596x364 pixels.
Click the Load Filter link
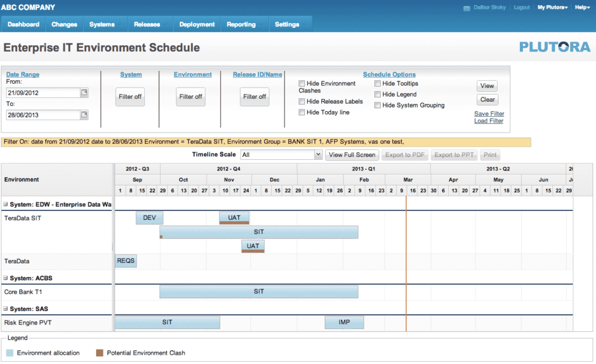(x=488, y=121)
